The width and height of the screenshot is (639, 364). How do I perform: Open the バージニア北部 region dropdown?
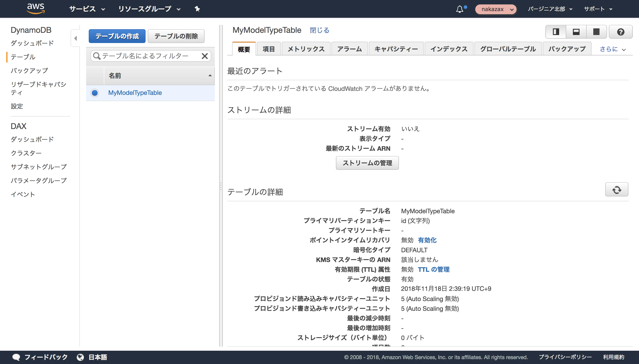[550, 9]
